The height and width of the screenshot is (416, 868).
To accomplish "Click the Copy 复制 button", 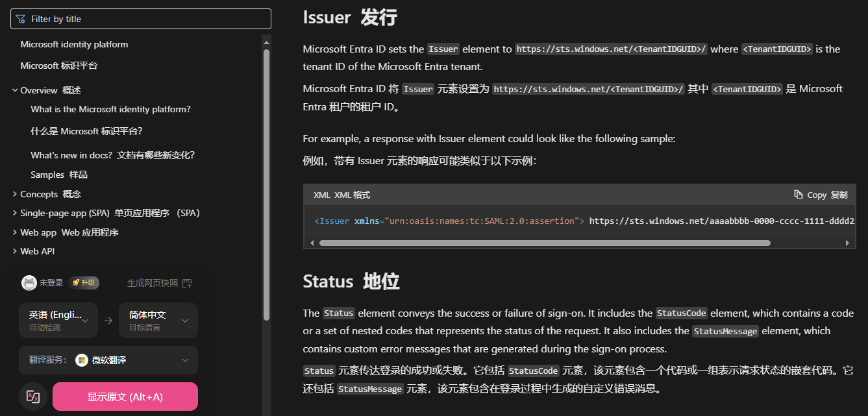I will (x=821, y=195).
